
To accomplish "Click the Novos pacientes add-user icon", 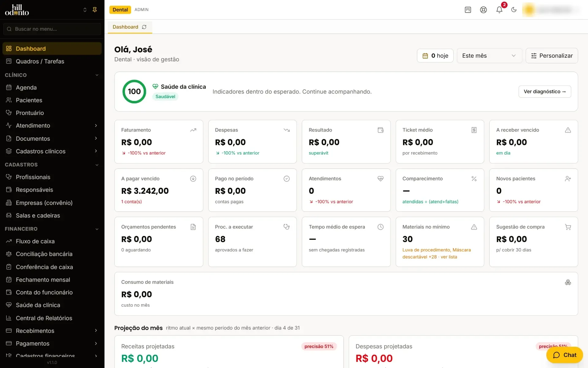I will pos(568,178).
